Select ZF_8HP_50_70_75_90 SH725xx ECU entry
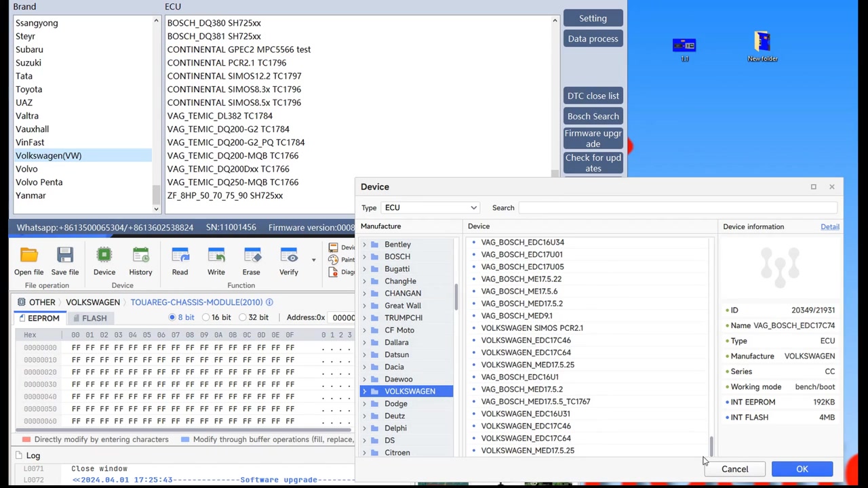This screenshot has height=488, width=868. tap(224, 195)
